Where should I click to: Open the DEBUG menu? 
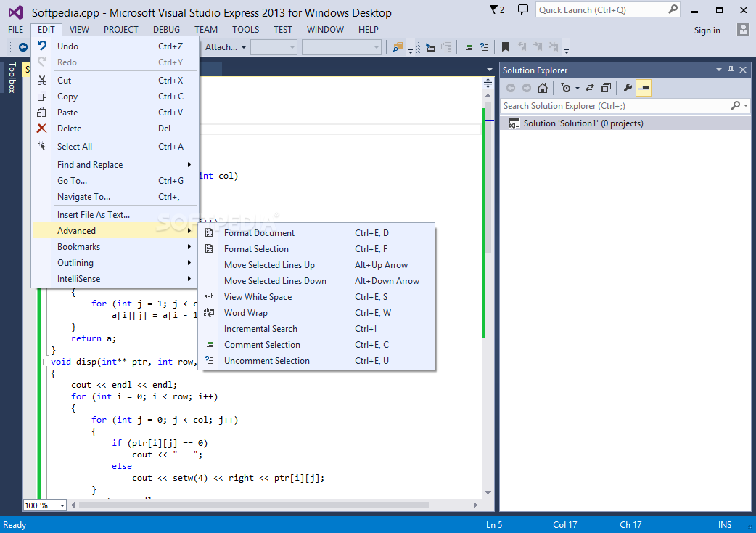tap(166, 30)
